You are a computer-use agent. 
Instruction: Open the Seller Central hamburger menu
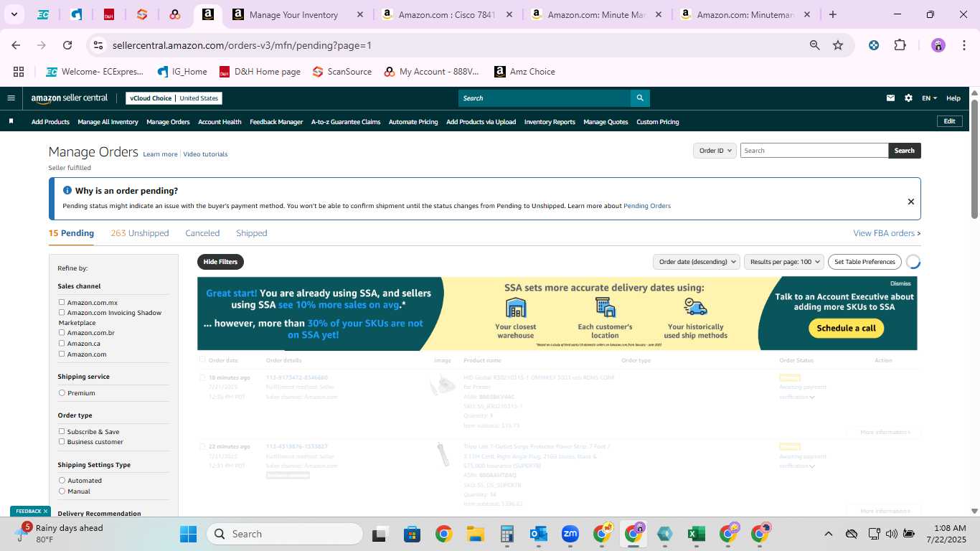11,98
